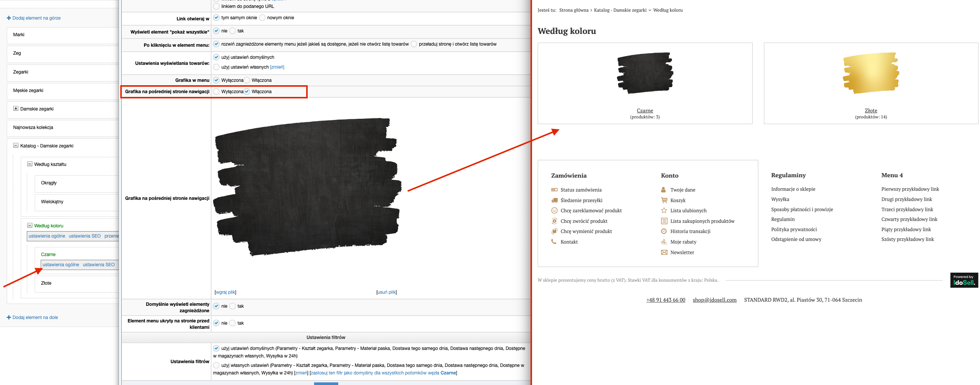
Task: Click the black paint swatch in the Czarne card
Action: coord(645,73)
